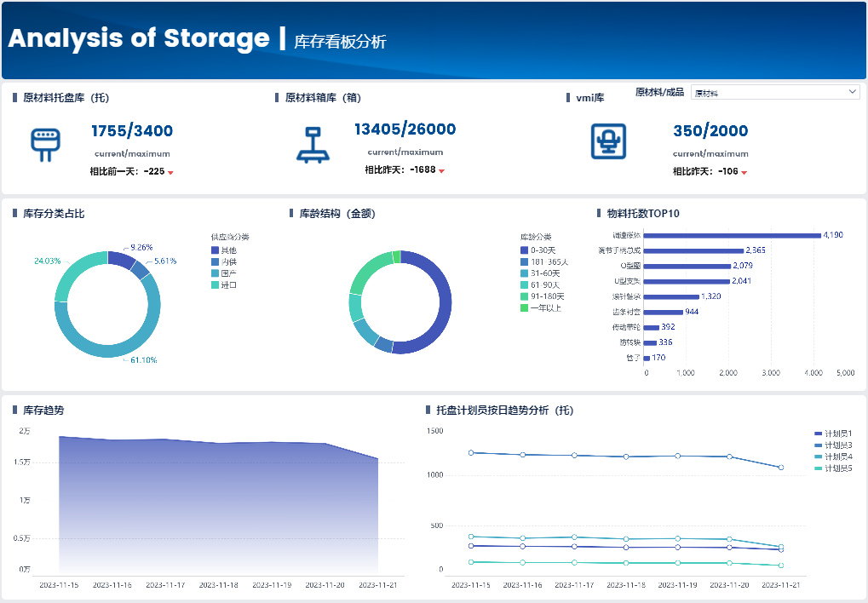Click the 计划员3 data point on 2023-11-15

[x=471, y=453]
